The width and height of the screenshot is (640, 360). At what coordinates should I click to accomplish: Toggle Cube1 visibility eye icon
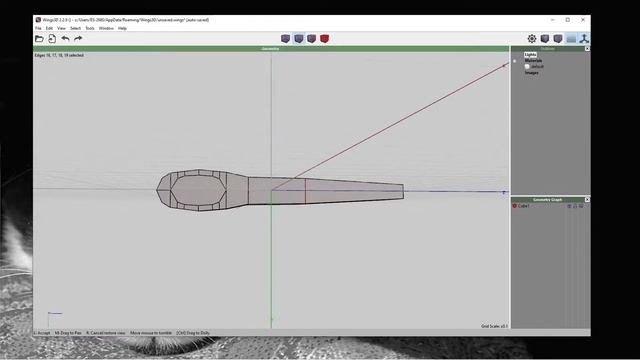click(x=569, y=206)
